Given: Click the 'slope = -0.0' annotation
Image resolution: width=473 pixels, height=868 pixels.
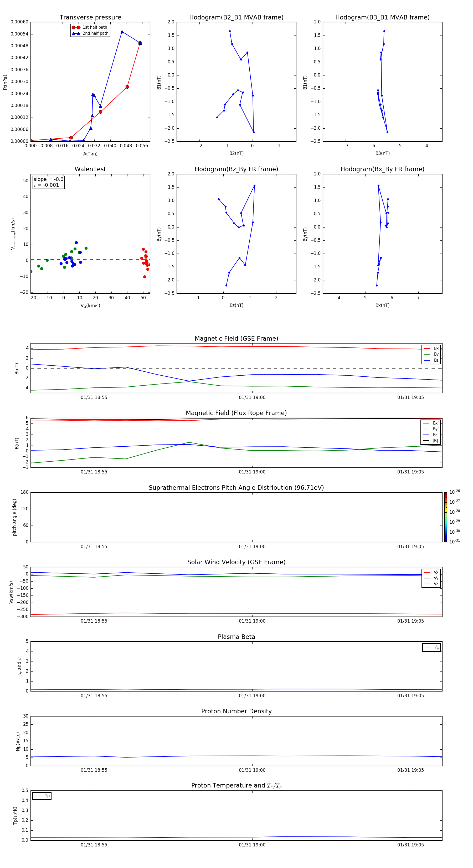Looking at the screenshot, I should (48, 179).
